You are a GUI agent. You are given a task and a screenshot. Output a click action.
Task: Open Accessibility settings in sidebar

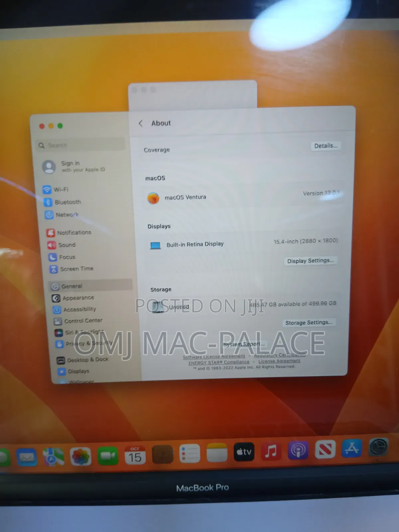(x=74, y=310)
